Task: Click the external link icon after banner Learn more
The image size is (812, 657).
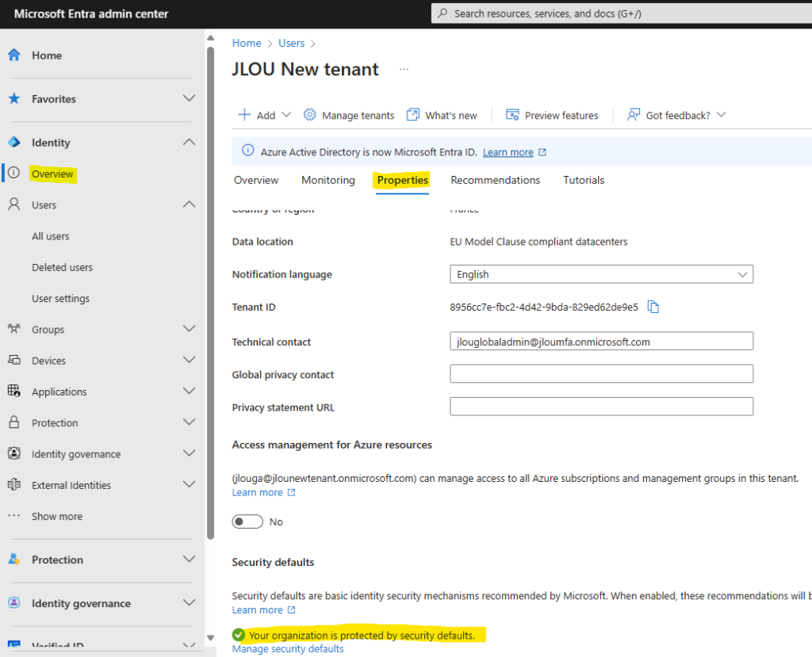Action: point(542,152)
